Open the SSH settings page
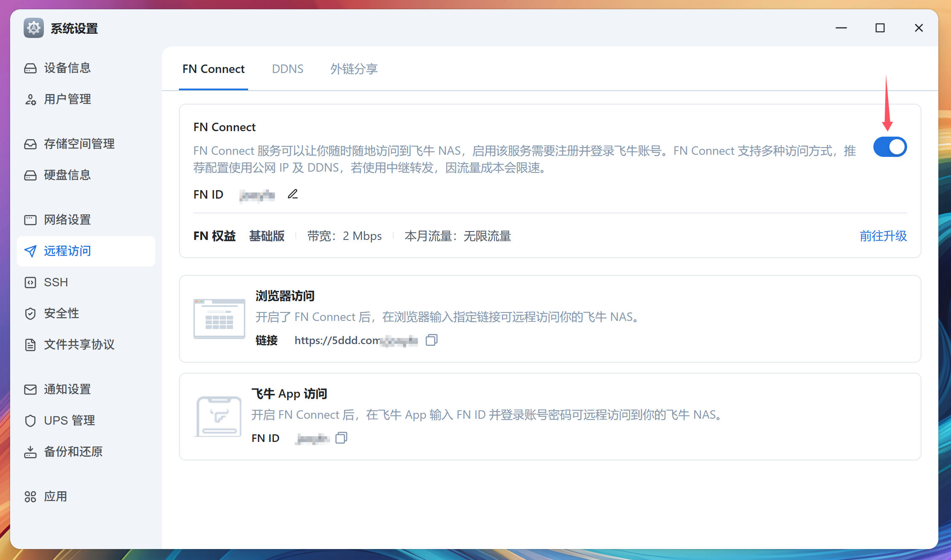Image resolution: width=951 pixels, height=560 pixels. point(55,282)
